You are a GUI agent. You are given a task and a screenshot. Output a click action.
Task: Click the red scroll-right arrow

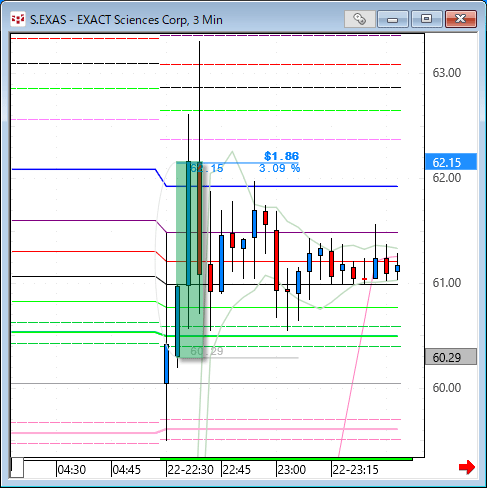pyautogui.click(x=466, y=467)
